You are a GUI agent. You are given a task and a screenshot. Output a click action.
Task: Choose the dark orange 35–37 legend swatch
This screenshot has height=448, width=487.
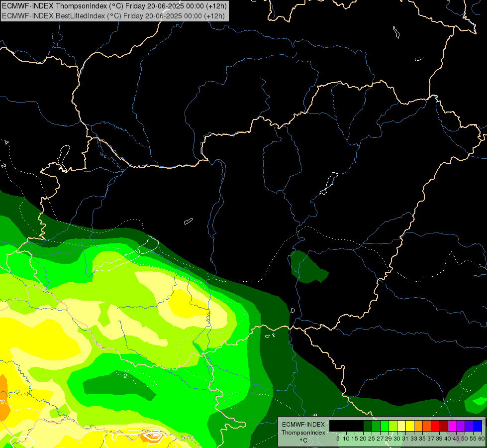point(427,426)
